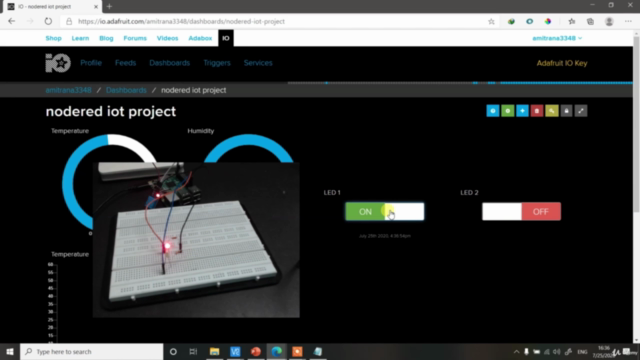Open the Triggers menu item
The width and height of the screenshot is (640, 360).
coord(217,63)
